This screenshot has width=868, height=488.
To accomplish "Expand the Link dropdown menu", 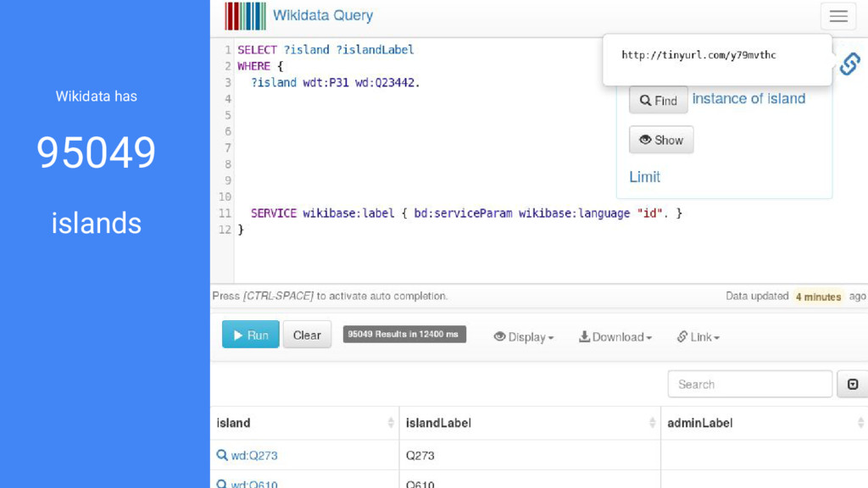I will [698, 337].
